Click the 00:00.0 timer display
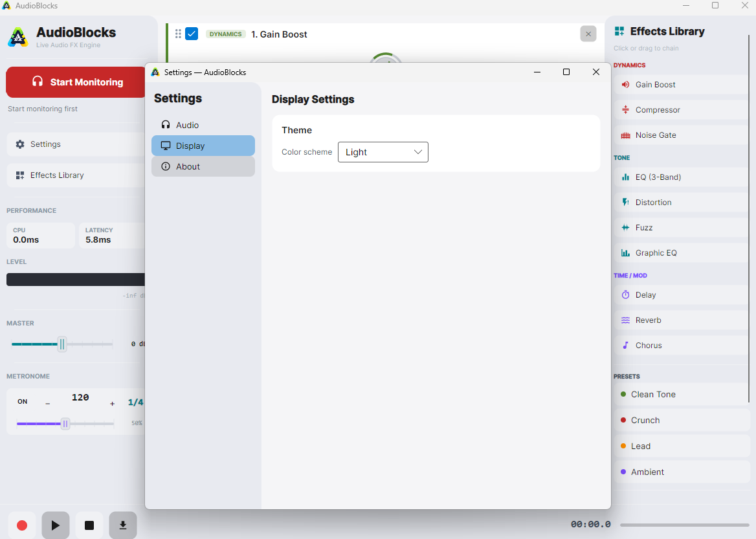 pos(590,524)
